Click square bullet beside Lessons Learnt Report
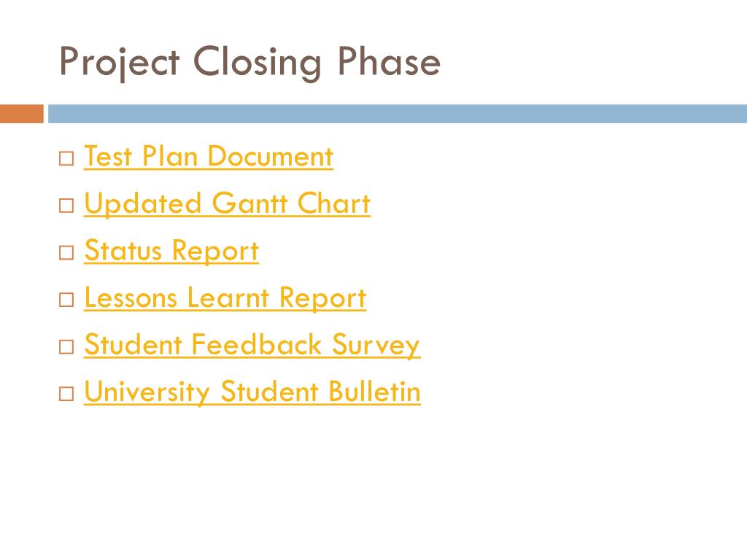Screen dimensions: 747x560 point(66,300)
